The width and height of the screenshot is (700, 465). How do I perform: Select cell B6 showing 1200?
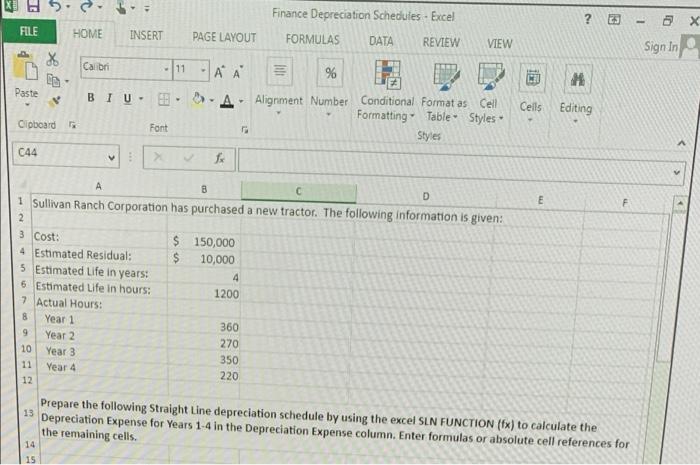point(204,294)
